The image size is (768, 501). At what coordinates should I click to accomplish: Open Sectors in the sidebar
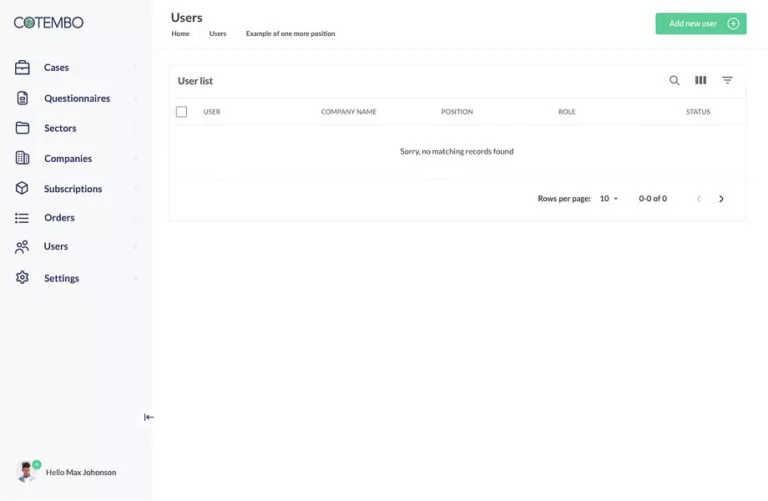(60, 128)
